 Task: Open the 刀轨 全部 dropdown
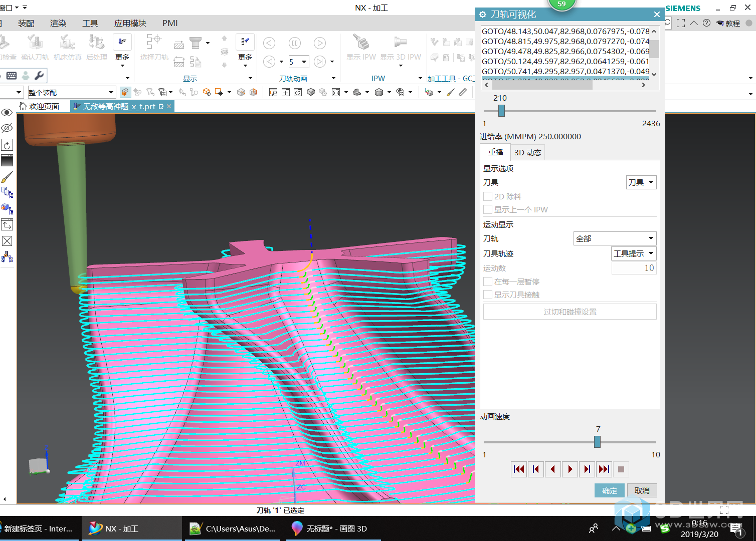[615, 238]
